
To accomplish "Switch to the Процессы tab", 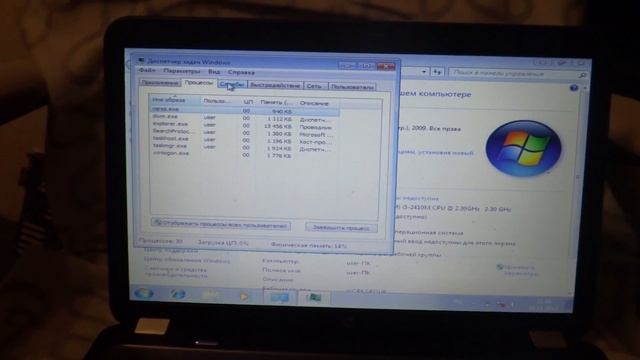I will [199, 83].
